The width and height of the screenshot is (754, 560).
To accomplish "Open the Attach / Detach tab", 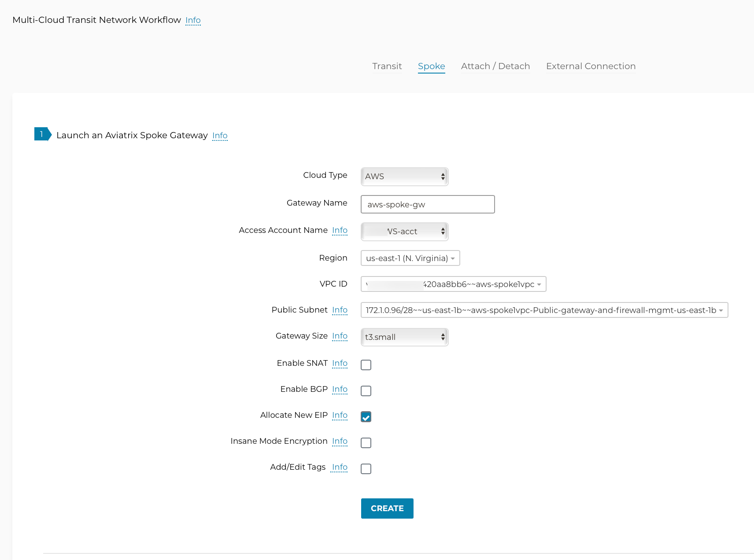I will pos(495,66).
